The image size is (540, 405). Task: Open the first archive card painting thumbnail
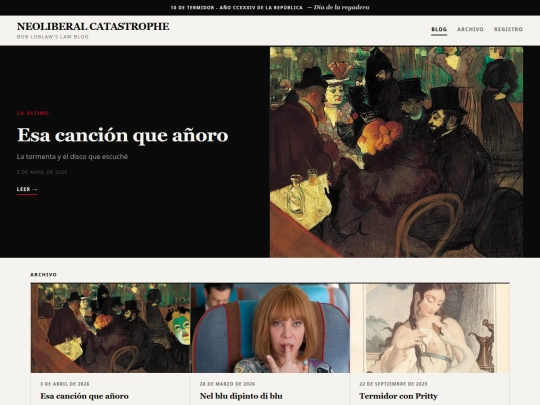[x=110, y=328]
